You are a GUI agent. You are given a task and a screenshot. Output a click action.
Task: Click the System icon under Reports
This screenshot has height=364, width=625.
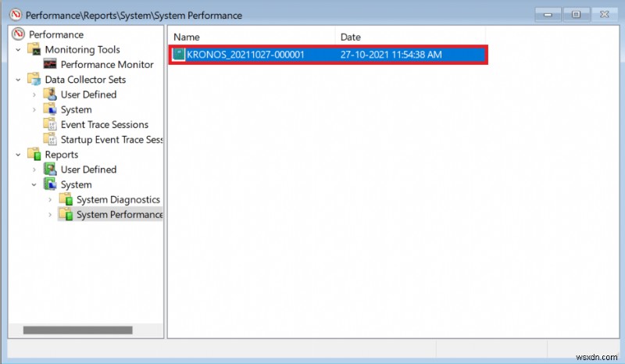pos(50,184)
